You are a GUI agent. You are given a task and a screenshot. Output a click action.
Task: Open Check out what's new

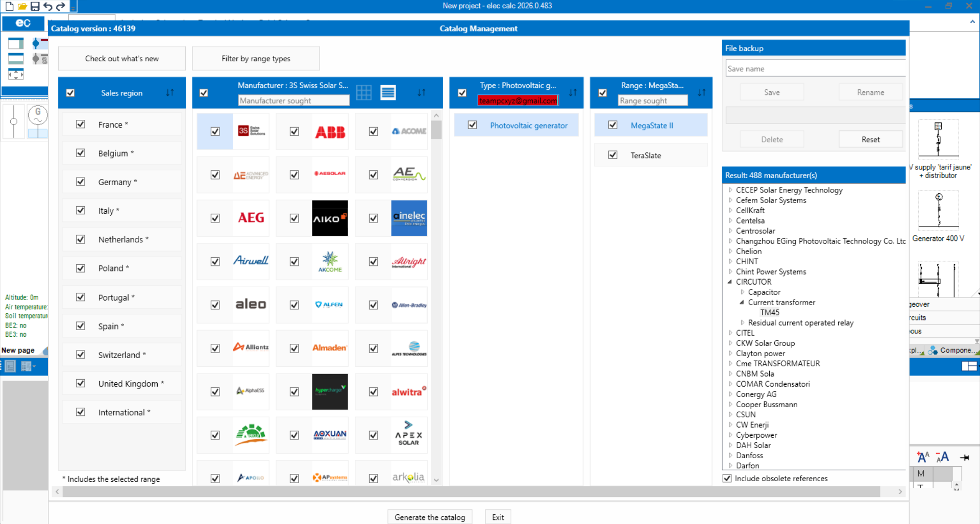[122, 59]
